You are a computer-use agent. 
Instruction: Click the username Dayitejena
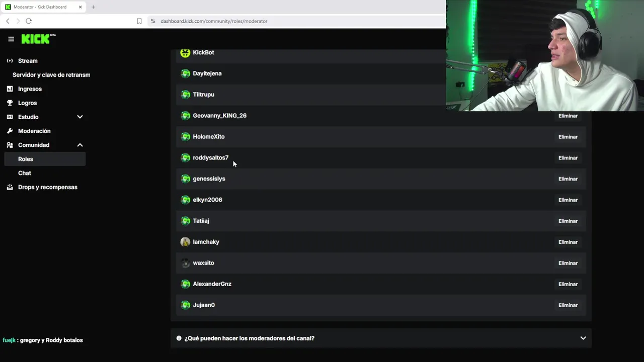pyautogui.click(x=207, y=74)
